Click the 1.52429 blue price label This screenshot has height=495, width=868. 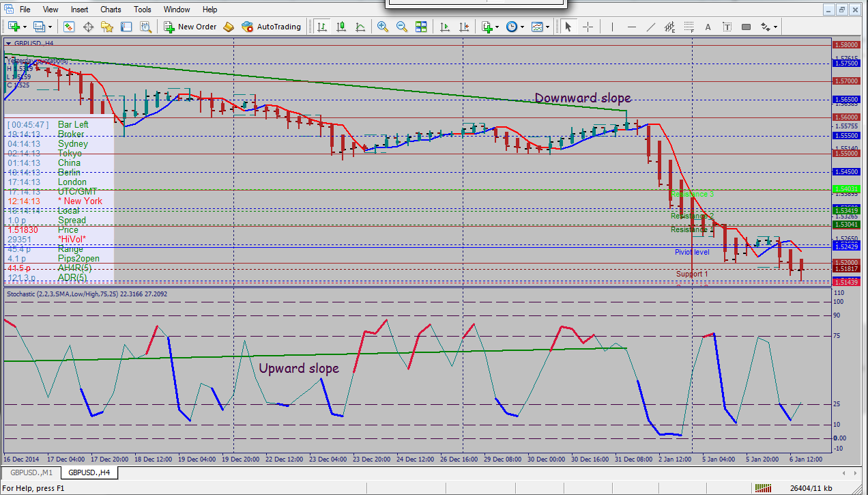click(x=845, y=245)
